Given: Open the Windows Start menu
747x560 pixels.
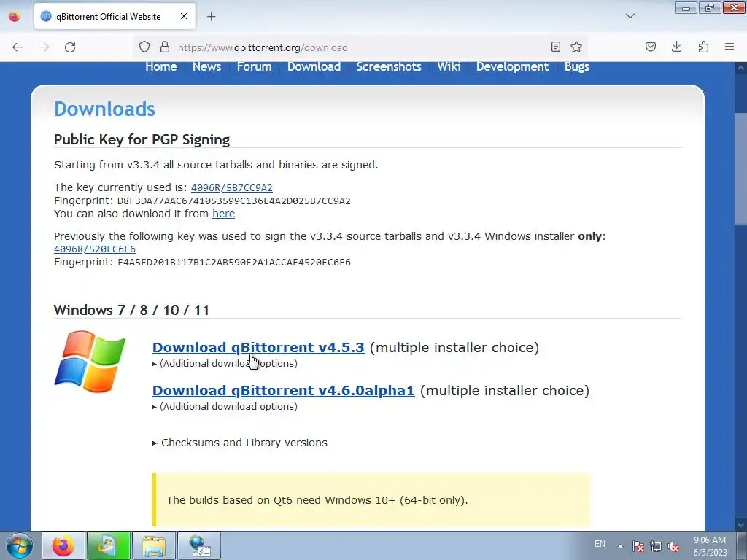Looking at the screenshot, I should (20, 545).
